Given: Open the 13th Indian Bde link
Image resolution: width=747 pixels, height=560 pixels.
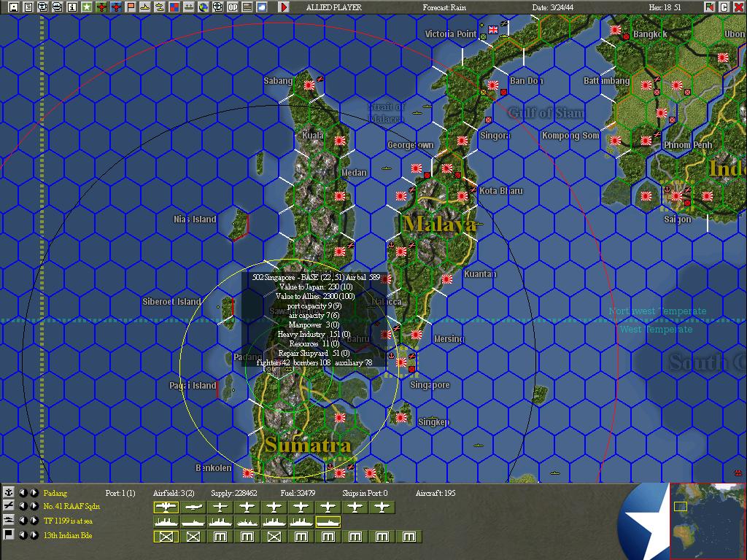Looking at the screenshot, I should pyautogui.click(x=68, y=535).
